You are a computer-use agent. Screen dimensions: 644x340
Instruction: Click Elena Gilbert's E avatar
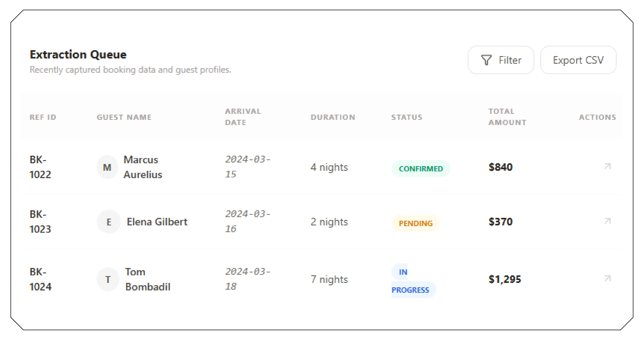tap(109, 222)
